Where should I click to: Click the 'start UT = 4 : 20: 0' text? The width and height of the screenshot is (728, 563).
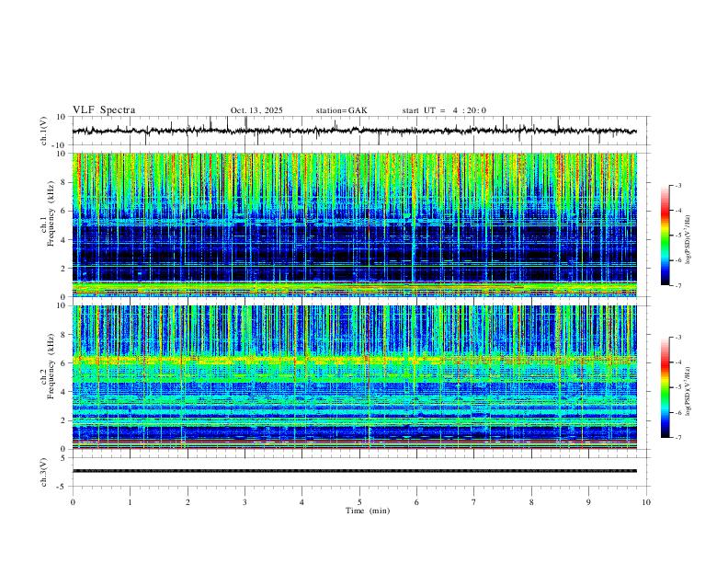coord(444,110)
